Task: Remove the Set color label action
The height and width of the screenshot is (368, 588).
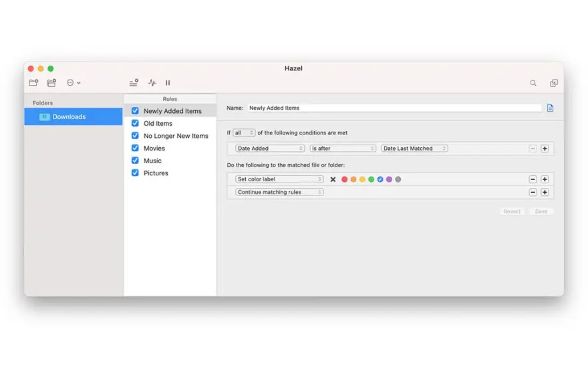Action: [x=533, y=179]
